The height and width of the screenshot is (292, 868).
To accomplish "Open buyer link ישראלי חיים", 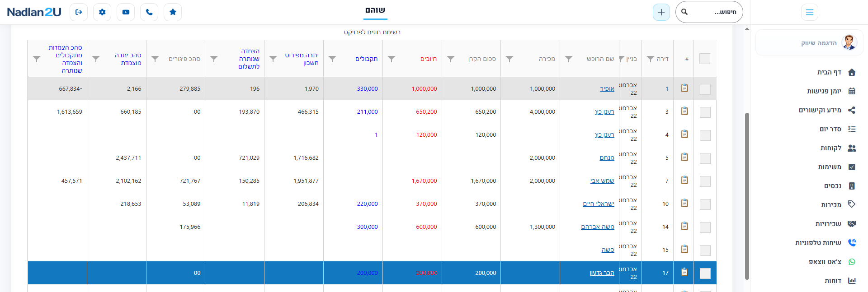I will [599, 204].
